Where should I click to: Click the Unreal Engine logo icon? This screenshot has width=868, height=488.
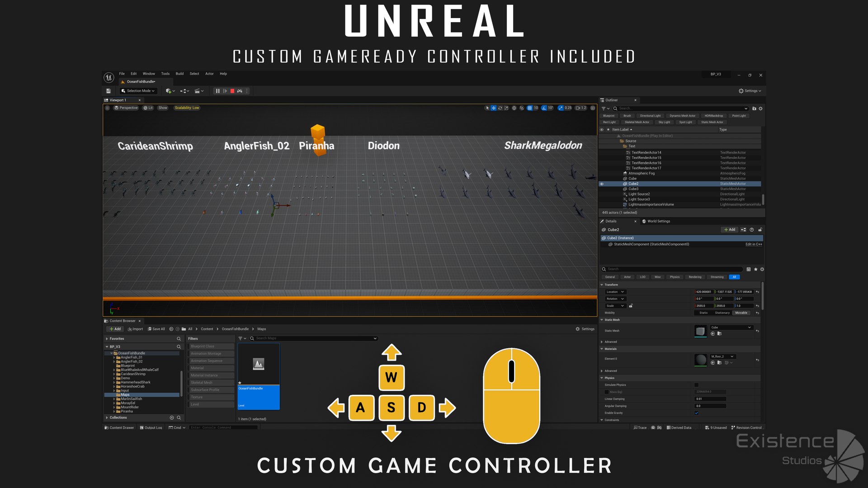pos(109,78)
